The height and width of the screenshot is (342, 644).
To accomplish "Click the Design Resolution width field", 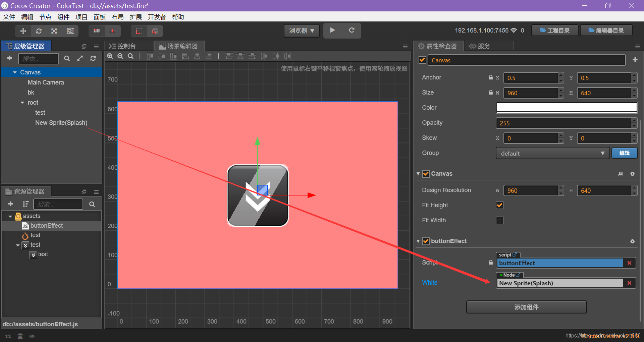I will coord(531,190).
